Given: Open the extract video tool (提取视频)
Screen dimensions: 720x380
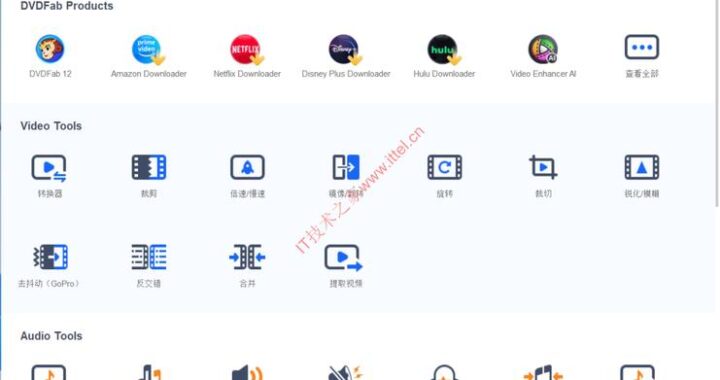Looking at the screenshot, I should tap(343, 258).
